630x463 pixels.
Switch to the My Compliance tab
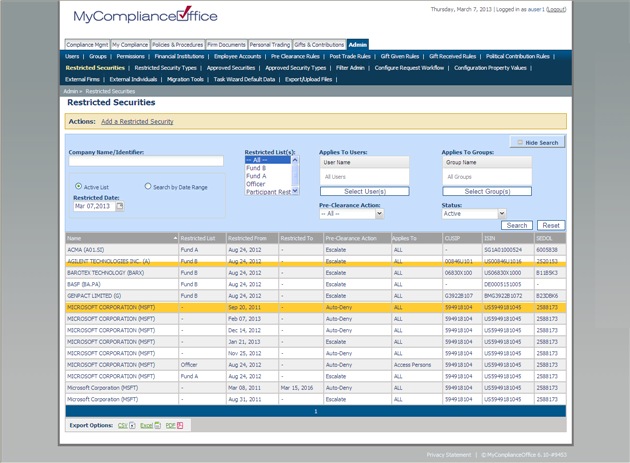point(130,45)
